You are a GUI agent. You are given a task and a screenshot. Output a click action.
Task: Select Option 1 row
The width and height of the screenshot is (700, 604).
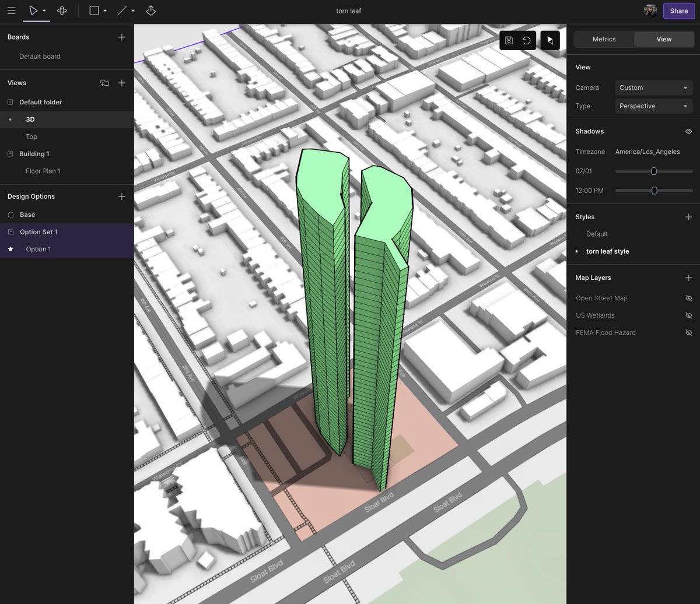(67, 249)
